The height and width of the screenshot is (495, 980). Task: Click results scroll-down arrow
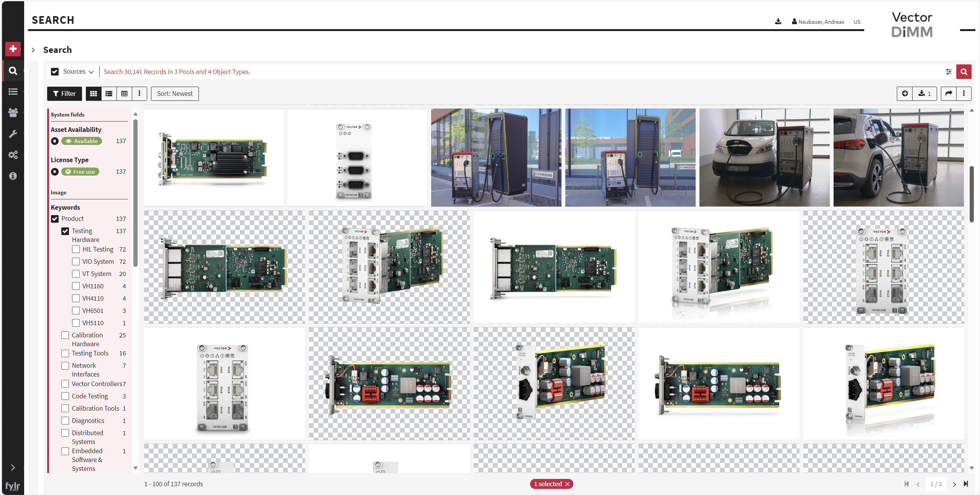[972, 468]
